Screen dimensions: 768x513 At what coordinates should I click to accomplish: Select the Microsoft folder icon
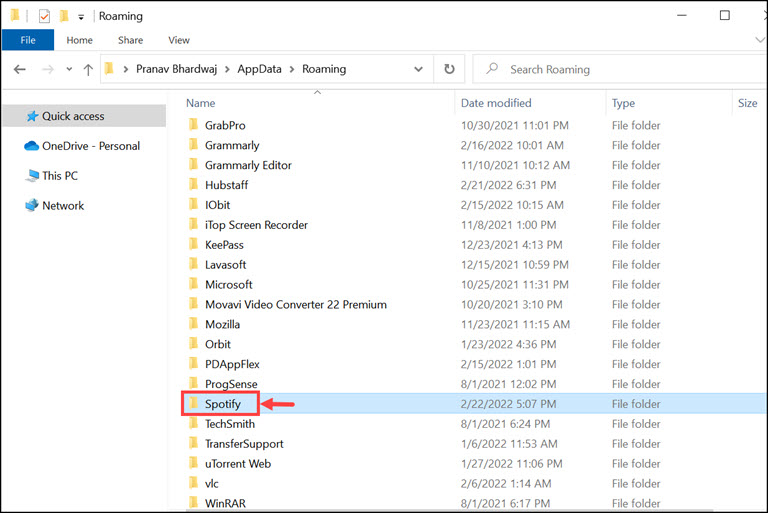(x=193, y=284)
